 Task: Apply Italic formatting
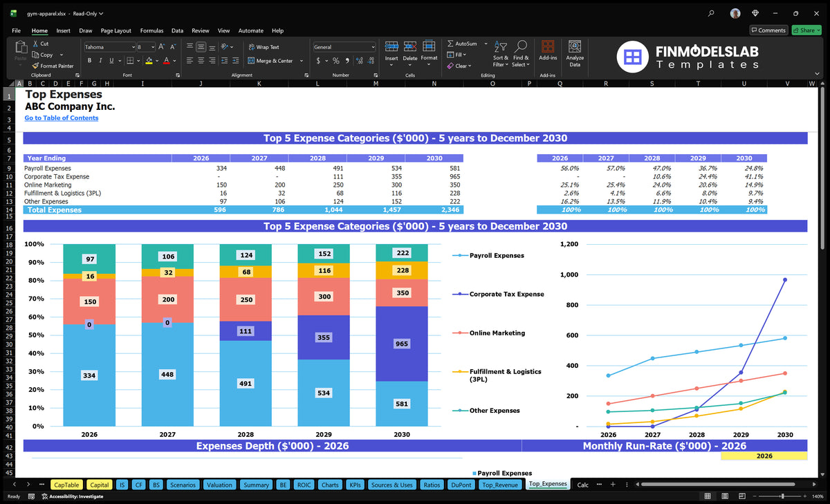(x=100, y=61)
